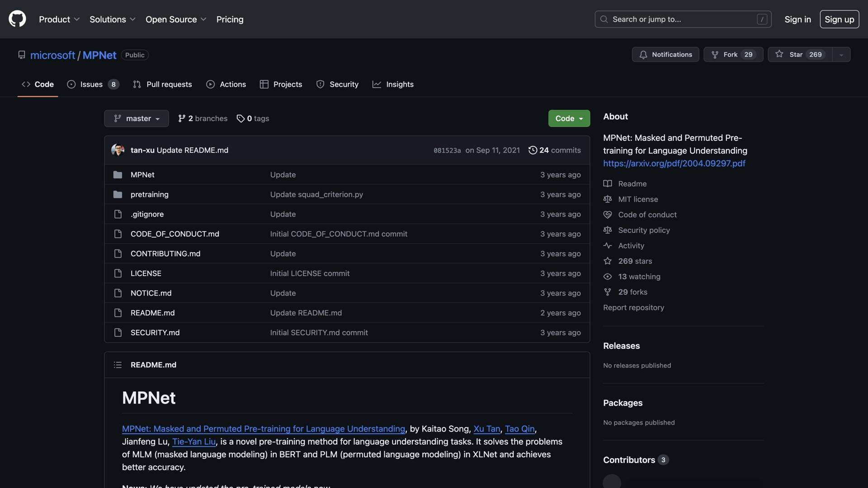
Task: Open tan-xu's avatar thumbnail
Action: [118, 150]
